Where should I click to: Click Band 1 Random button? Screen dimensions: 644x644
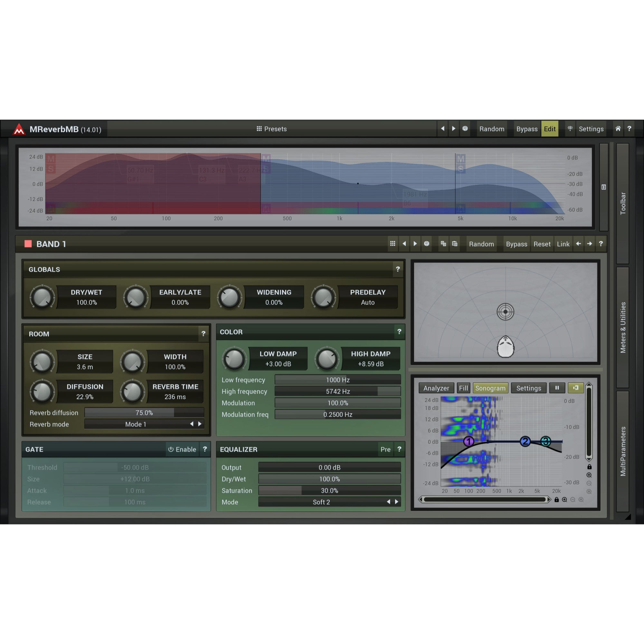point(481,244)
